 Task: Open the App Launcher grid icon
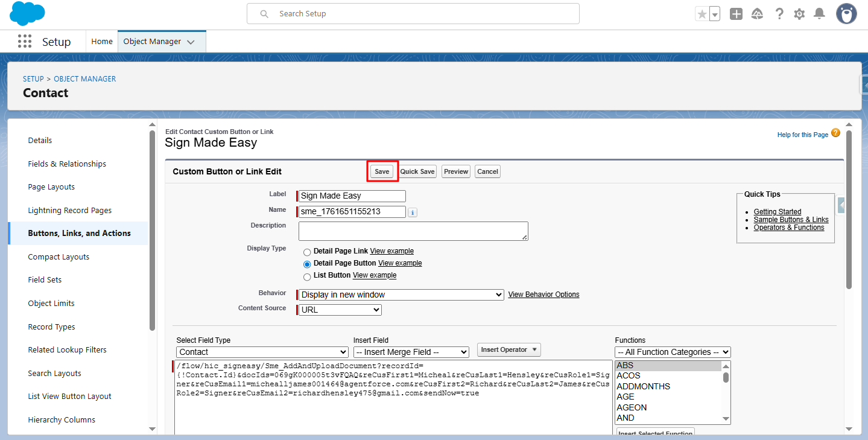pyautogui.click(x=25, y=42)
